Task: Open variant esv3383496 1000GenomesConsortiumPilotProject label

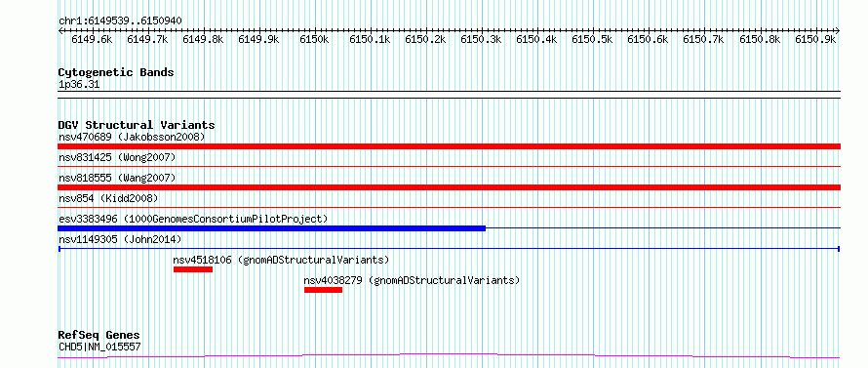Action: point(193,219)
